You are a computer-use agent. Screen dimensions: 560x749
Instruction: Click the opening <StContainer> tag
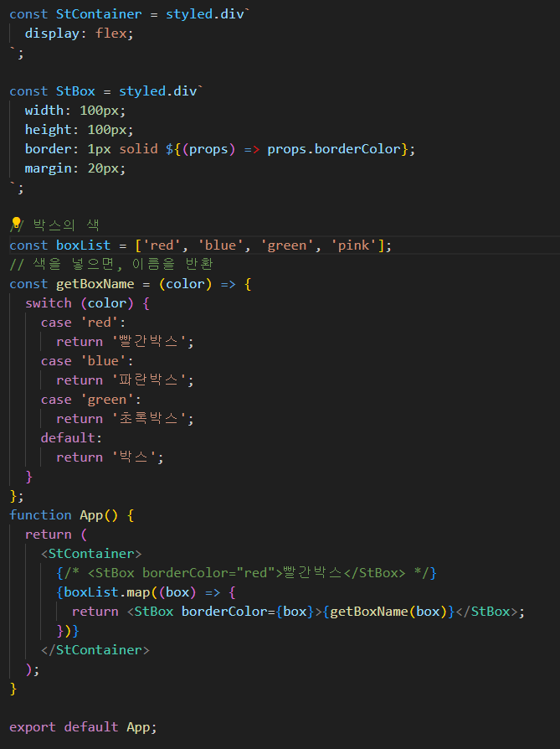(x=91, y=554)
